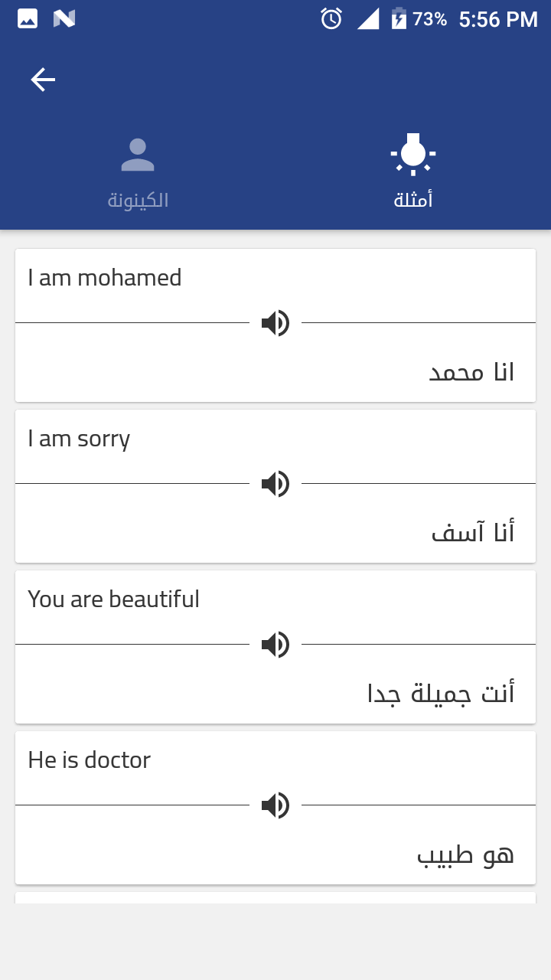Play audio for "You are beautiful"

pyautogui.click(x=275, y=645)
